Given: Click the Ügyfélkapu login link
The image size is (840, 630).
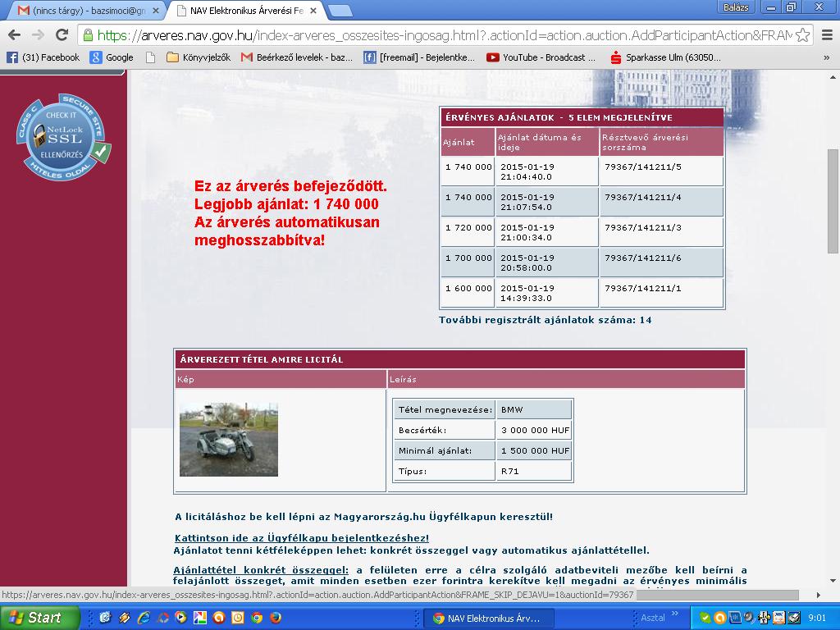Looking at the screenshot, I should pos(302,538).
